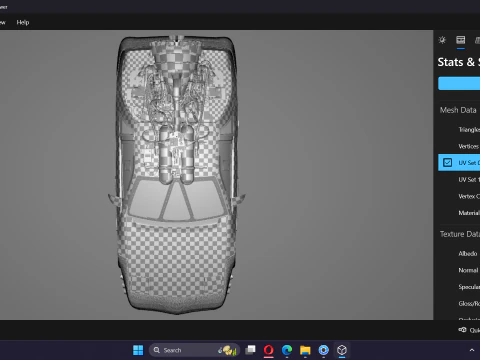Viewport: 480px width, 360px height.
Task: Uncheck the UV Set 0 checkbox
Action: coord(447,163)
